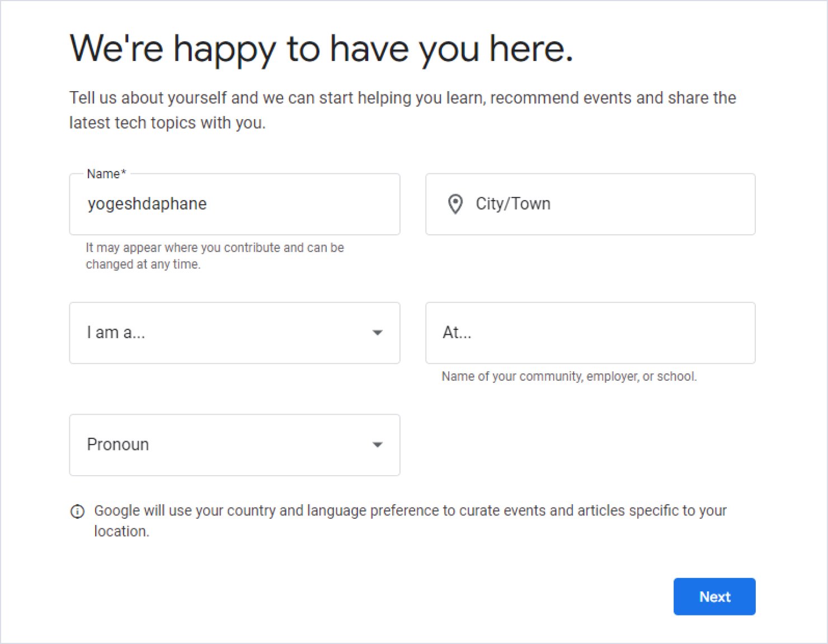Click the 'Google will use your country' notice text
Image resolution: width=828 pixels, height=644 pixels.
point(410,521)
